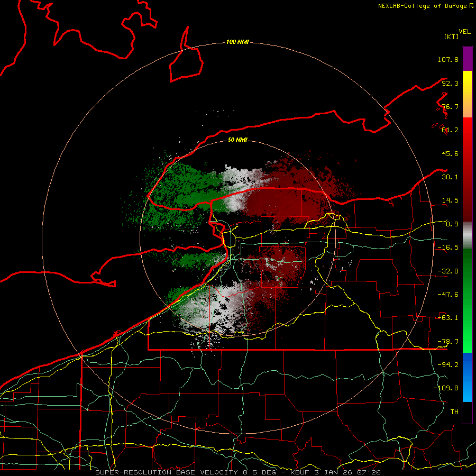
Task: Click the TH legend label
Action: click(454, 412)
